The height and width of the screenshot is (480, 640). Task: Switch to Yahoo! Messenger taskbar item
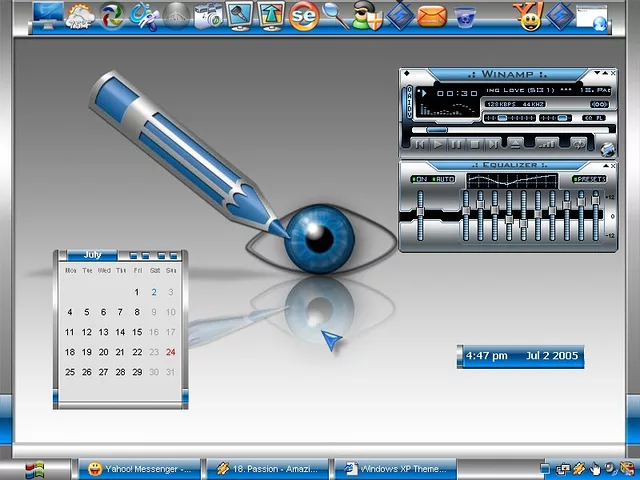tap(139, 468)
